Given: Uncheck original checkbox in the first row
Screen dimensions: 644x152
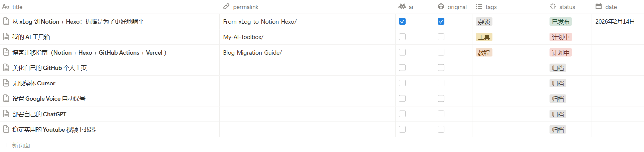Looking at the screenshot, I should point(441,21).
